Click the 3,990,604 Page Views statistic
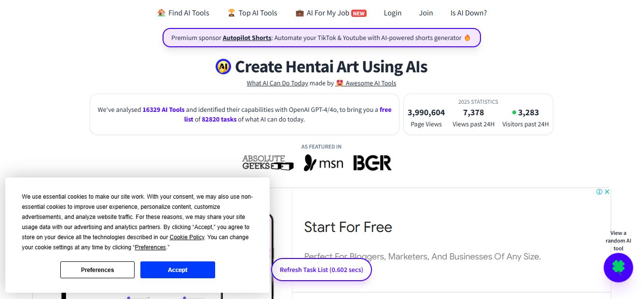 426,118
